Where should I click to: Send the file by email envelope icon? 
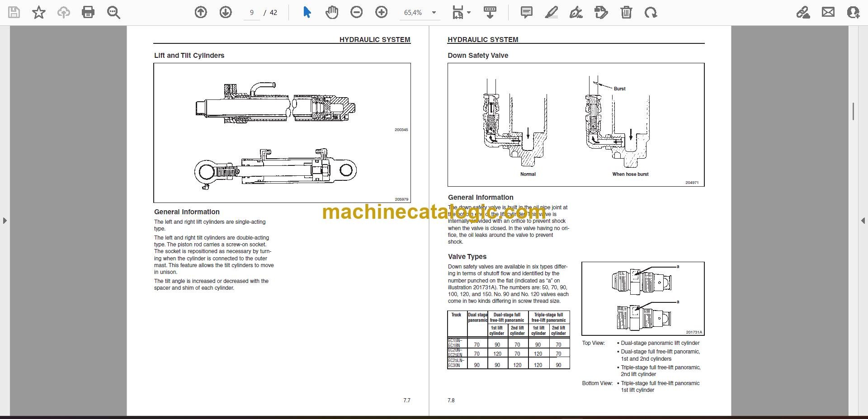pyautogui.click(x=828, y=12)
